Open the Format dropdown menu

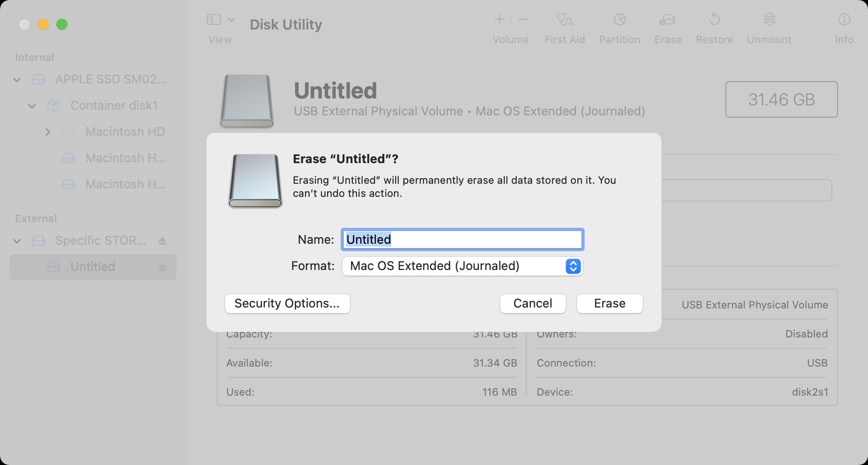pyautogui.click(x=462, y=266)
